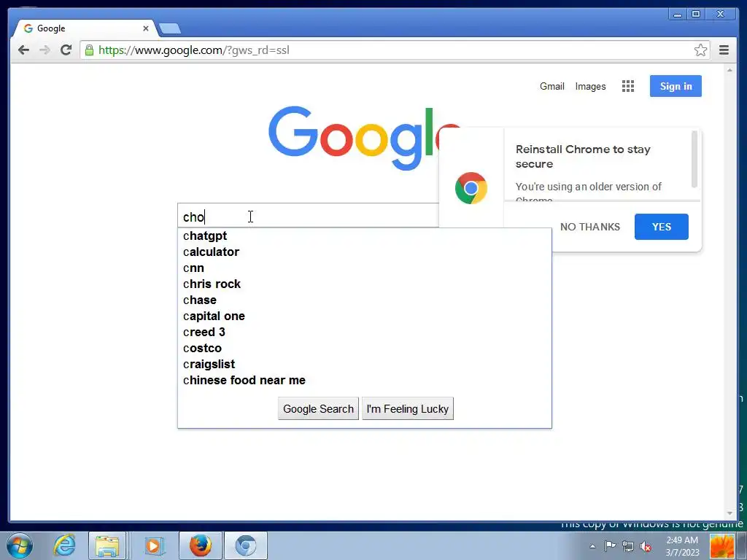Select the costco suggestion

[365, 348]
